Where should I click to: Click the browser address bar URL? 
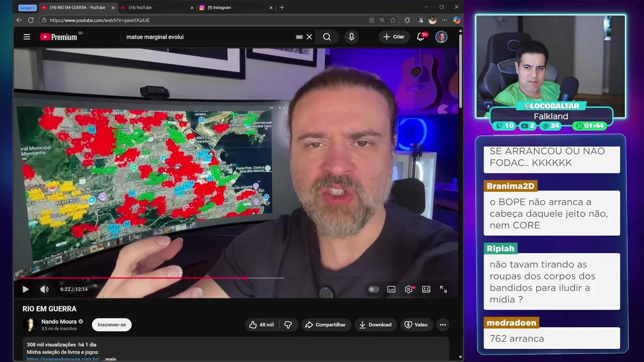[x=100, y=20]
